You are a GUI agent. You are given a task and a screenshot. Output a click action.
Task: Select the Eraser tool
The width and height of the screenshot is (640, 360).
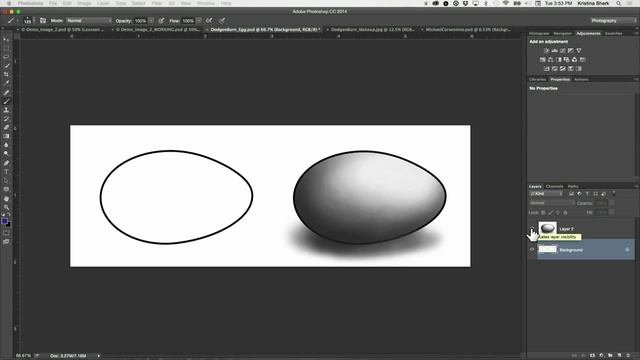click(6, 127)
